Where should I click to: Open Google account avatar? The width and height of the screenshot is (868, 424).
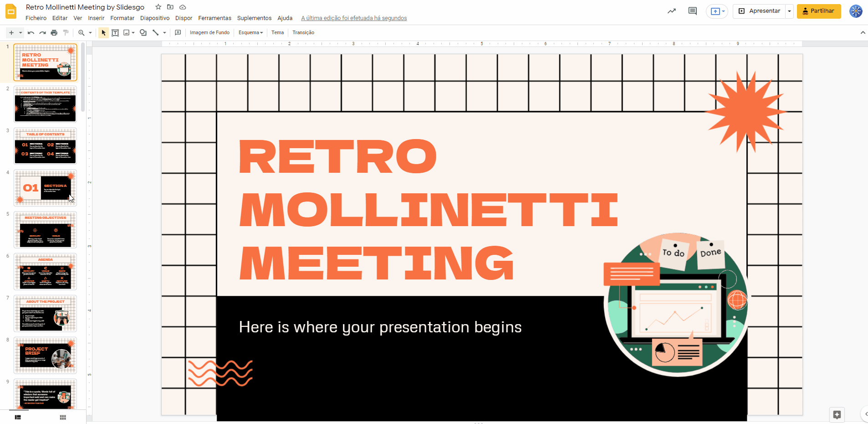click(856, 11)
